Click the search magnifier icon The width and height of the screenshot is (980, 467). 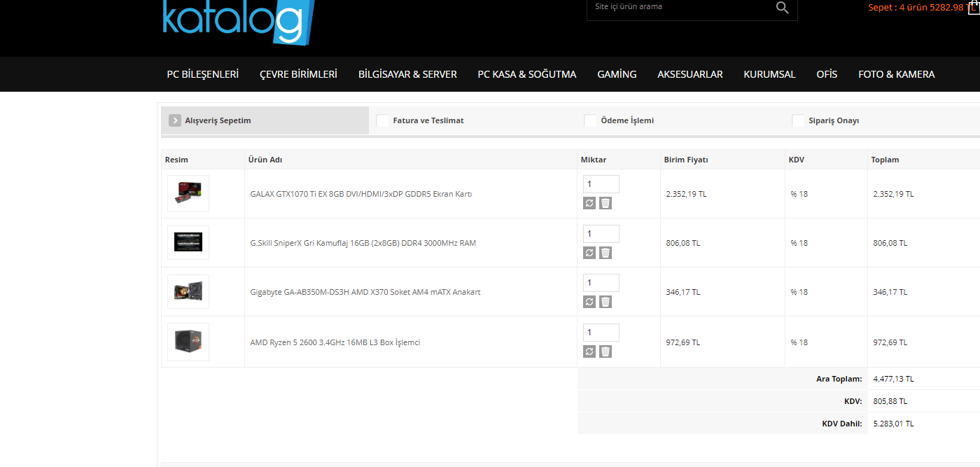tap(782, 8)
